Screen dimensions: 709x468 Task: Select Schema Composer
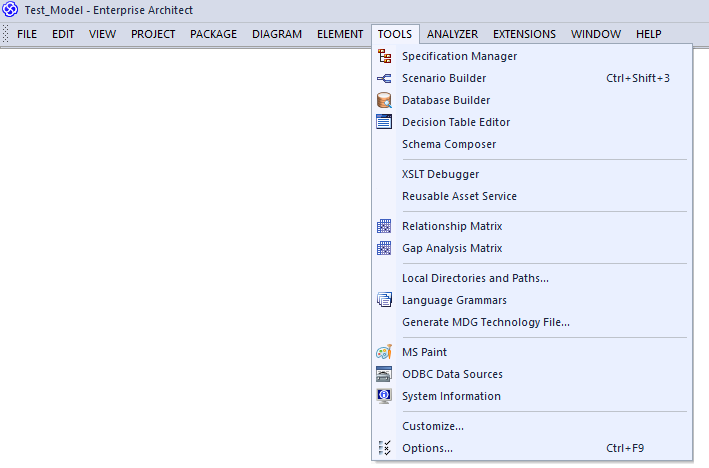(532, 144)
